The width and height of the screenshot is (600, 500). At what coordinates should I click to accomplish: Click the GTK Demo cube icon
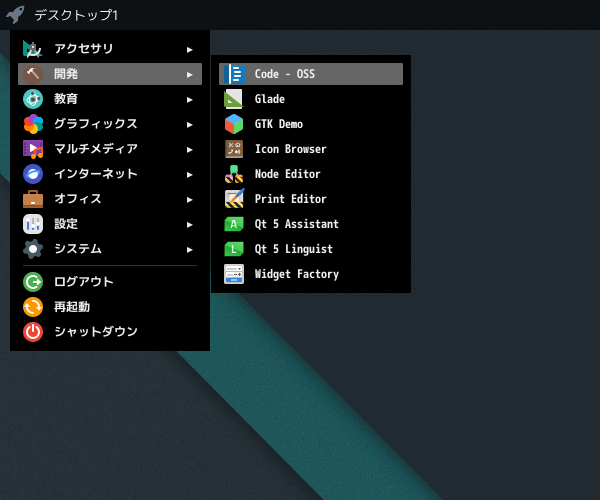click(x=234, y=124)
